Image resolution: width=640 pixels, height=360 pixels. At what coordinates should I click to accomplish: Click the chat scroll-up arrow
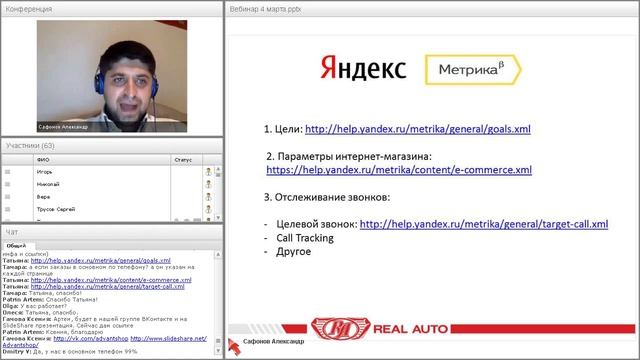pyautogui.click(x=218, y=254)
